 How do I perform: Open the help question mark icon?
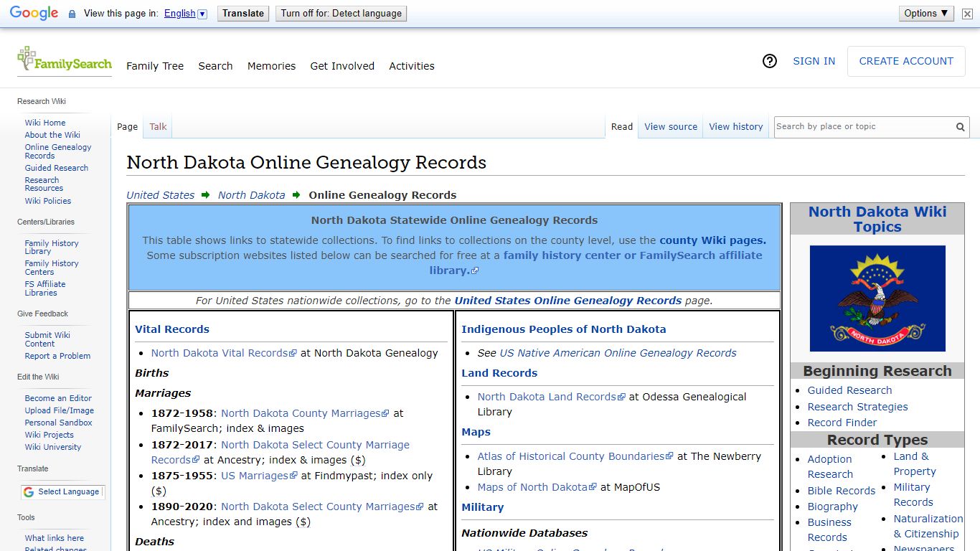click(x=770, y=62)
